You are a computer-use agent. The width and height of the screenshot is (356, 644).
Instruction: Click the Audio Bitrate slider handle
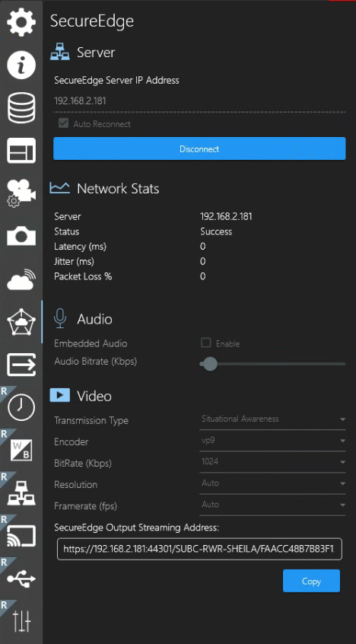210,363
